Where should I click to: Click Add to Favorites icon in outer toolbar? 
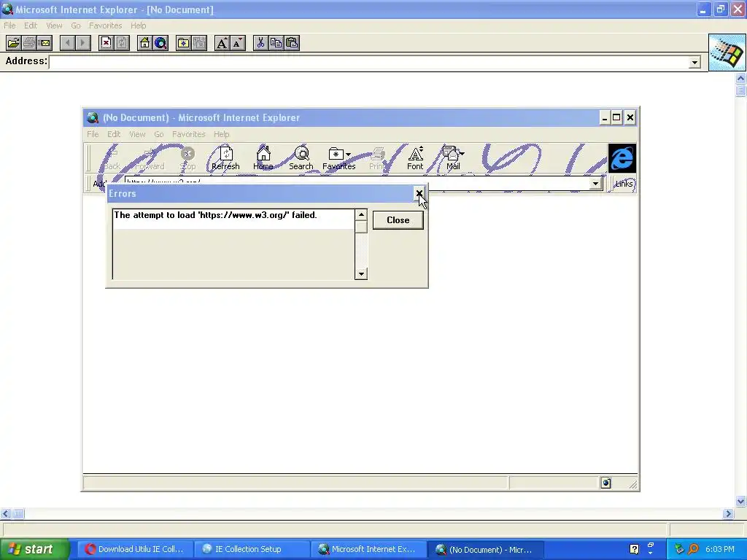[x=199, y=43]
